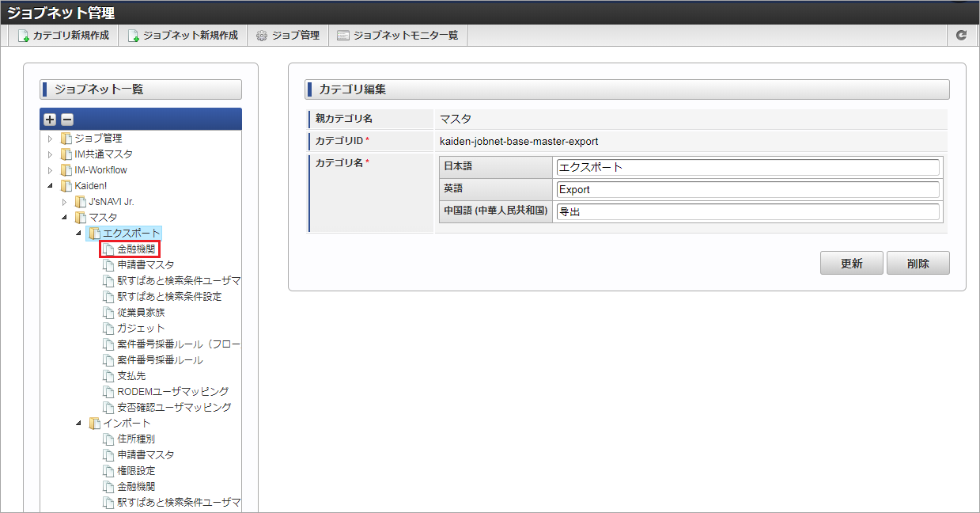Open カテゴリ新規作成 from the toolbar
980x513 pixels.
coord(63,36)
